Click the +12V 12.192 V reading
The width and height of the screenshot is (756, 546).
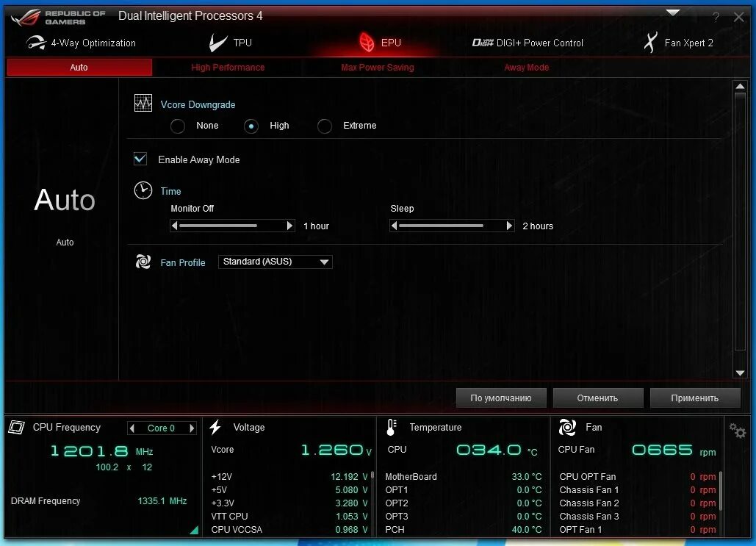point(348,476)
